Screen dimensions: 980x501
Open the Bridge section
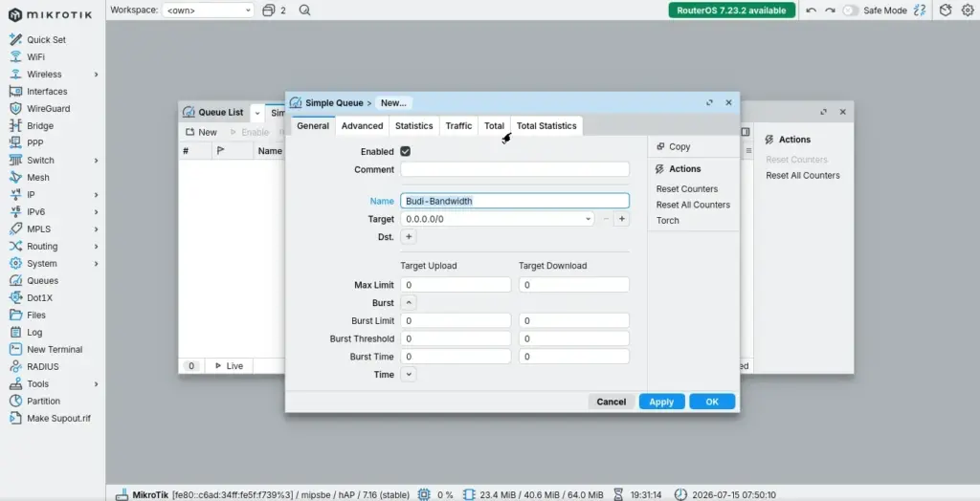[x=40, y=125]
